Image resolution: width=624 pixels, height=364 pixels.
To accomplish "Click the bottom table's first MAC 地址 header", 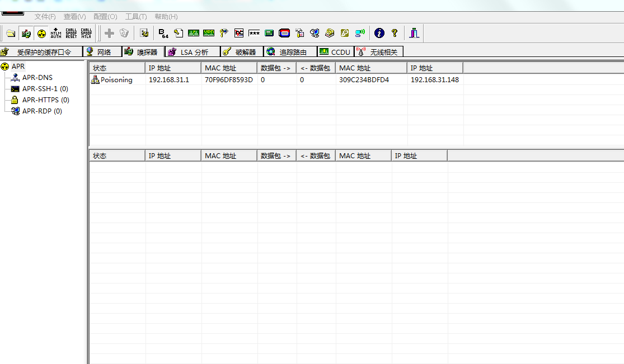I will pyautogui.click(x=229, y=156).
